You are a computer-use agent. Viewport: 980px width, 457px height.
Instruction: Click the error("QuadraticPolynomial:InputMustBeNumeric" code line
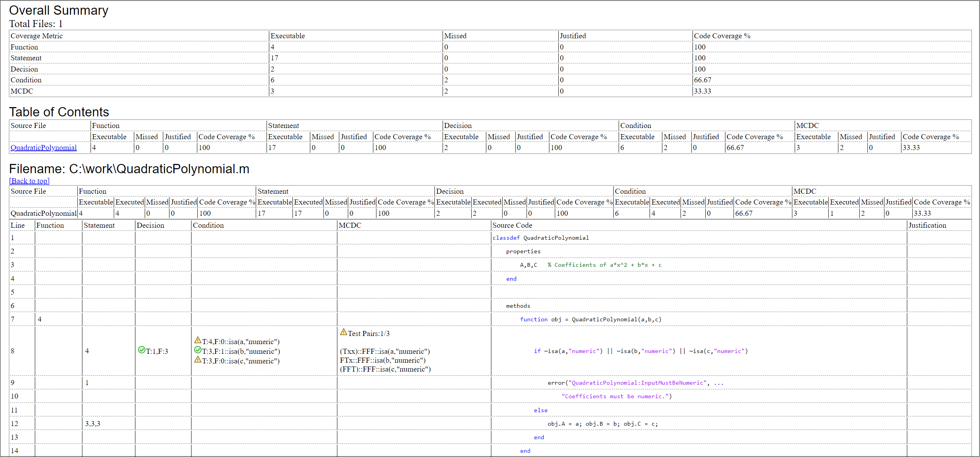pyautogui.click(x=635, y=383)
